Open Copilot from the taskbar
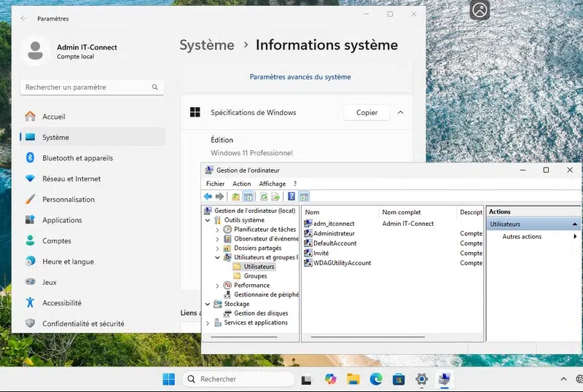Image resolution: width=583 pixels, height=392 pixels. tap(330, 379)
